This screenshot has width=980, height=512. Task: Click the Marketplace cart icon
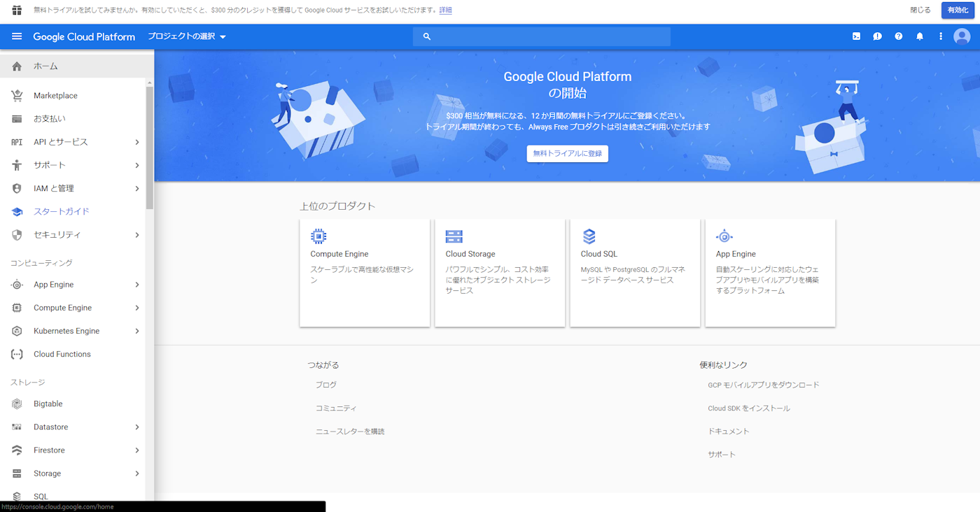click(x=17, y=96)
